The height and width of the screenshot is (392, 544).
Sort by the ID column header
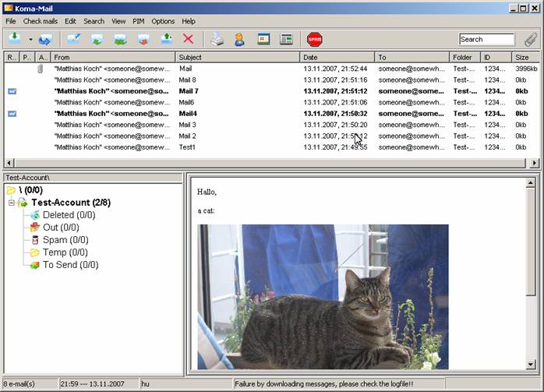(496, 57)
